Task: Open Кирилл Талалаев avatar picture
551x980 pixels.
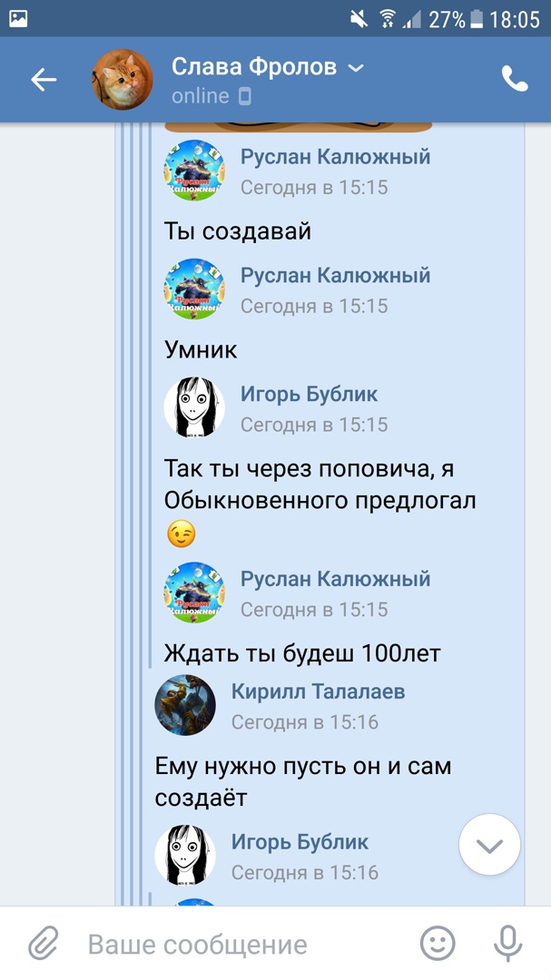Action: point(185,705)
